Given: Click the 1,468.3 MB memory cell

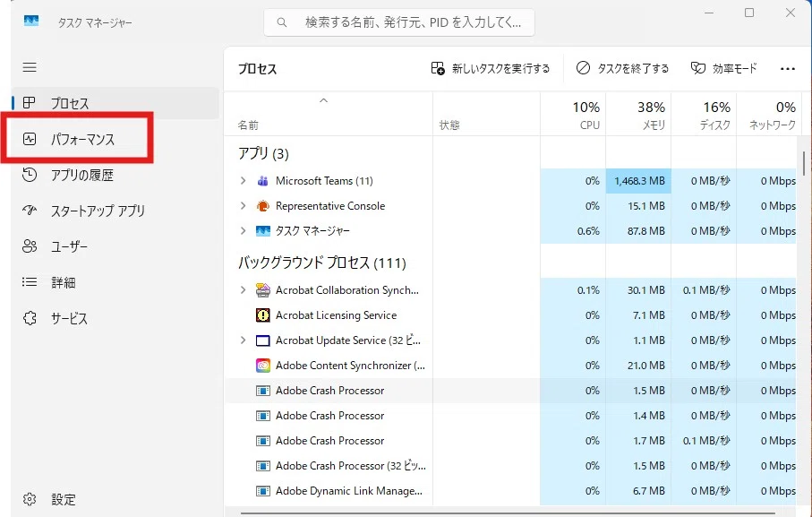Looking at the screenshot, I should pos(638,181).
